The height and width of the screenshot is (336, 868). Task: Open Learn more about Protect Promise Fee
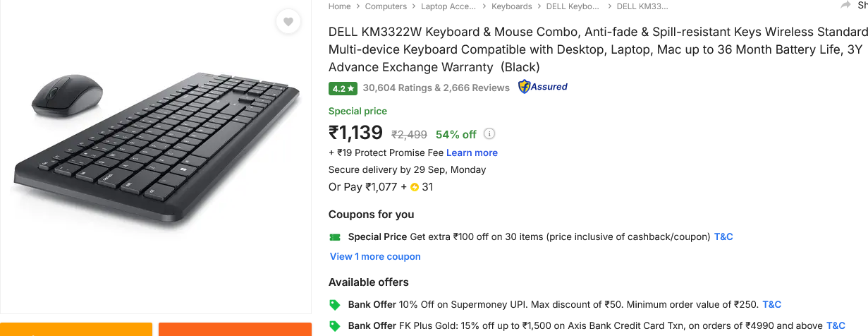coord(472,153)
